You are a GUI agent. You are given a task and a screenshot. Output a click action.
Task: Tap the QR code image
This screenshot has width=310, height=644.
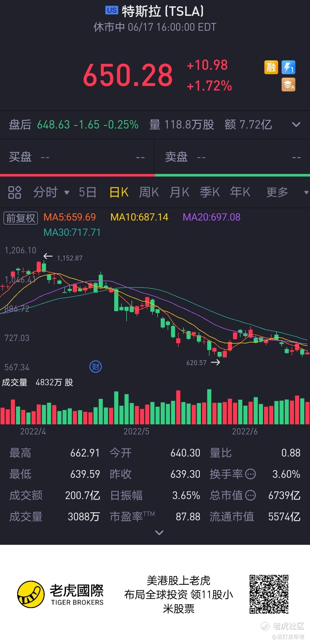(x=269, y=594)
